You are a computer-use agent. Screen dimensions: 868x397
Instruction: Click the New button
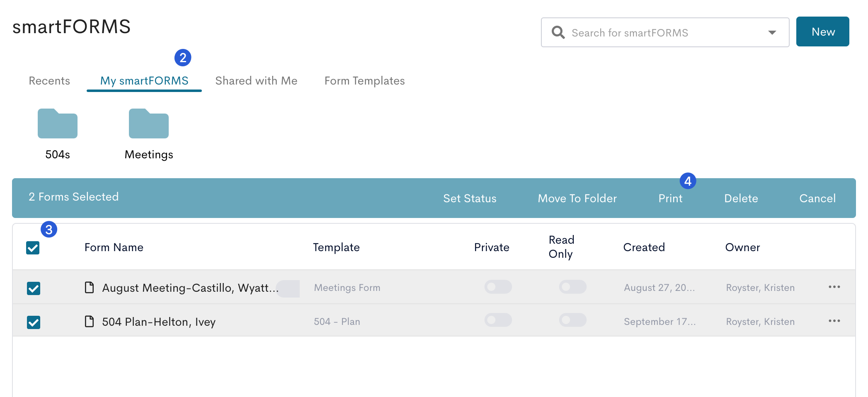(x=822, y=31)
